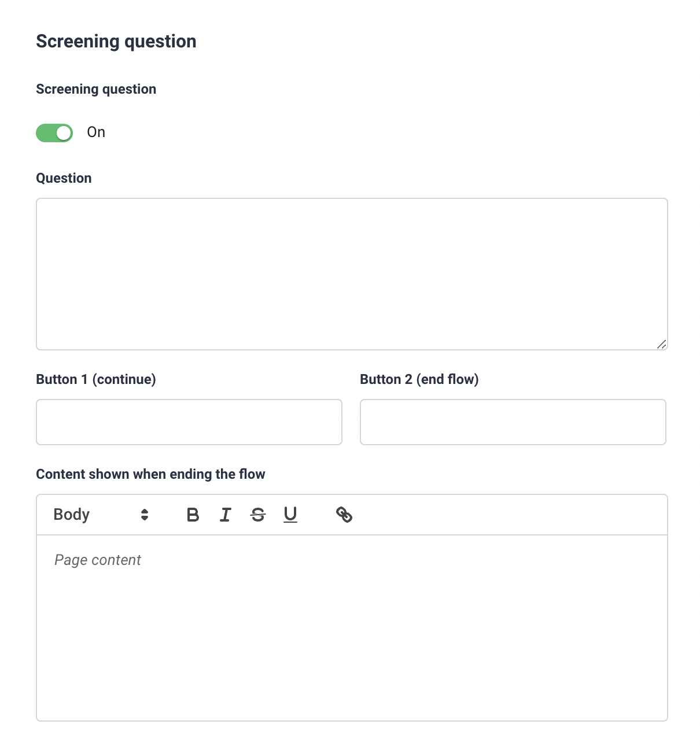Focus the Question text area

352,274
